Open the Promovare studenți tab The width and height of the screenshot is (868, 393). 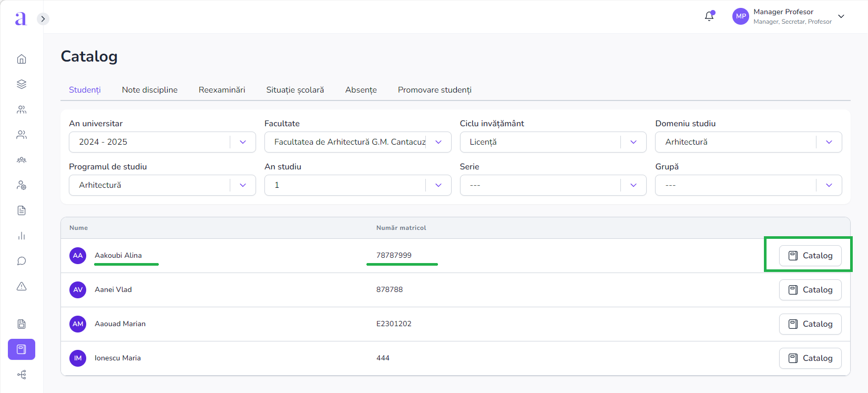point(434,90)
